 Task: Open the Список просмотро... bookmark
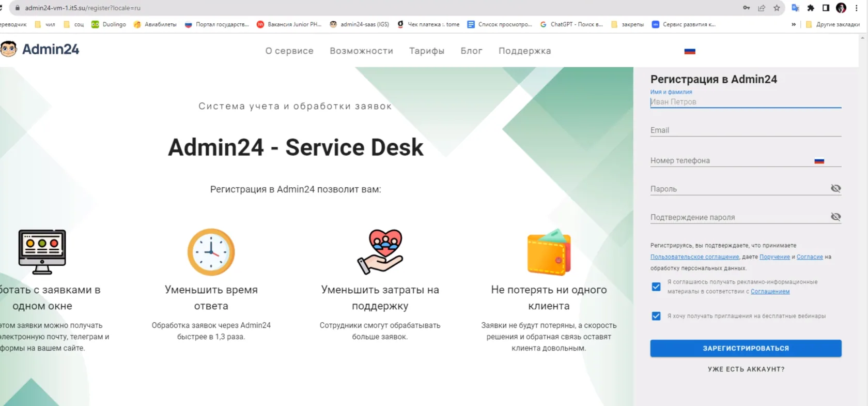pyautogui.click(x=500, y=24)
